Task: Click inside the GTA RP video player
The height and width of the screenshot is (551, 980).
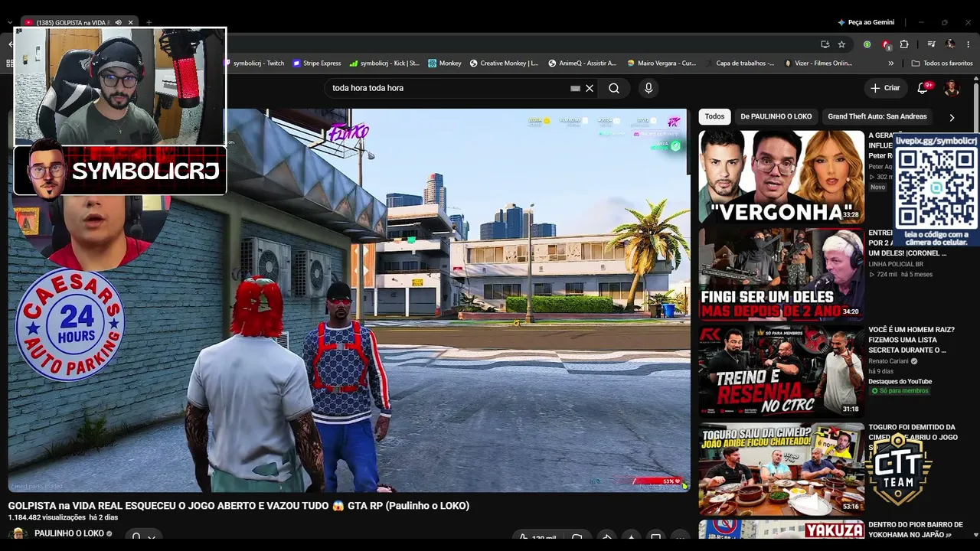Action: point(349,300)
